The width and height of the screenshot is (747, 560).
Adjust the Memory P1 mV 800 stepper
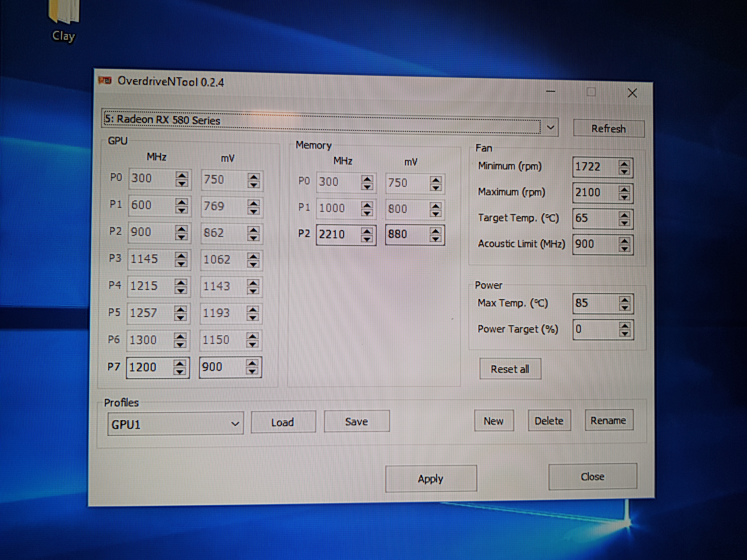(436, 210)
